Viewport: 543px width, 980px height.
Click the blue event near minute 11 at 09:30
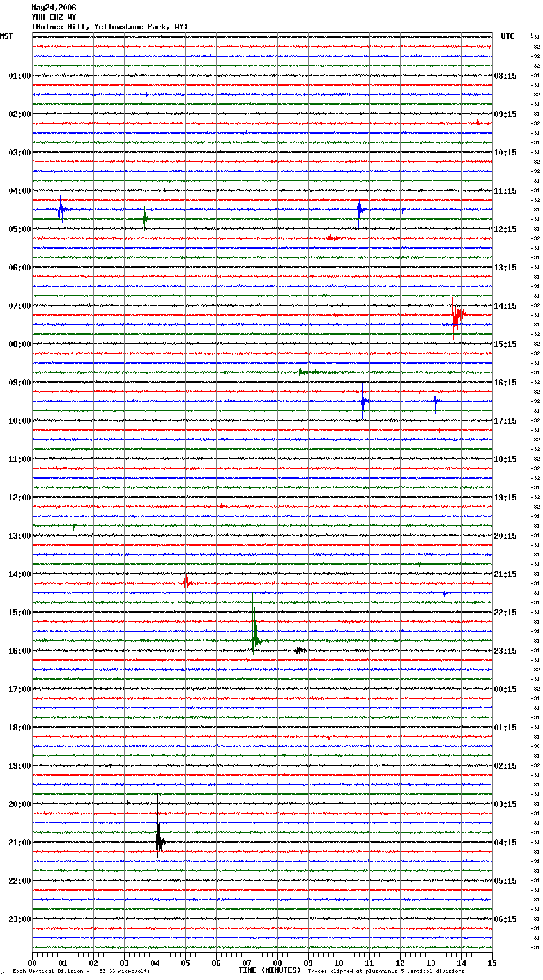point(363,401)
